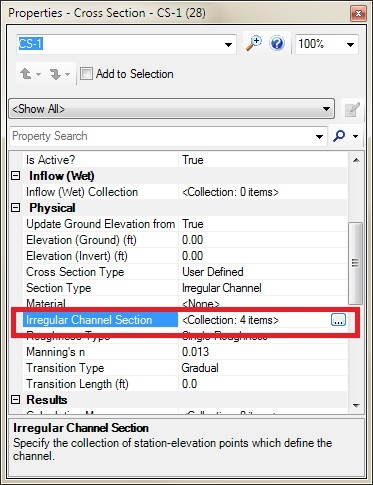Screen dimensions: 373x485
Task: Click scrollbar down arrow in property grid
Action: [356, 406]
